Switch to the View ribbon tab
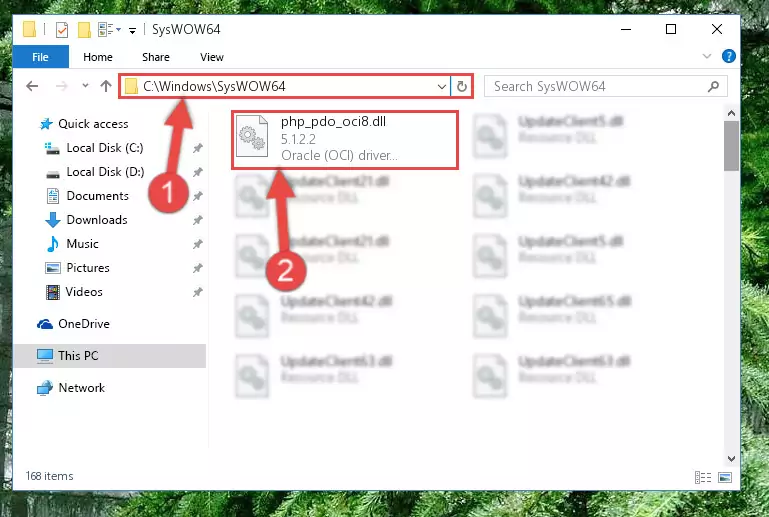Image resolution: width=769 pixels, height=517 pixels. tap(211, 57)
